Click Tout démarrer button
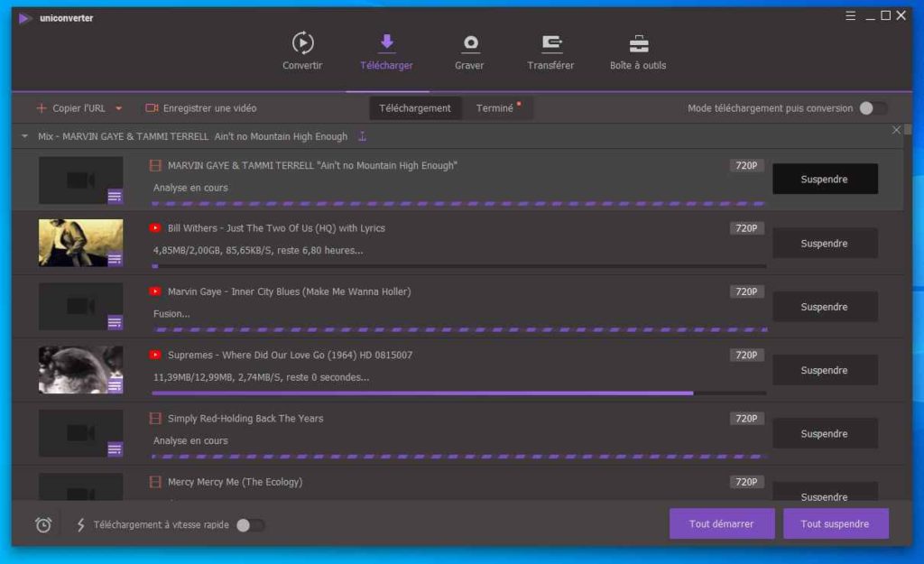 point(722,524)
